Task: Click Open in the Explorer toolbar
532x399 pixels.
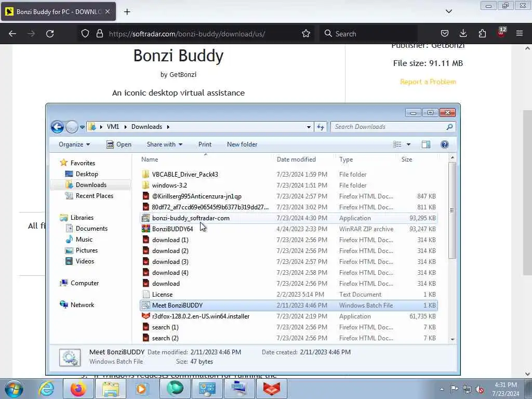Action: 119,144
